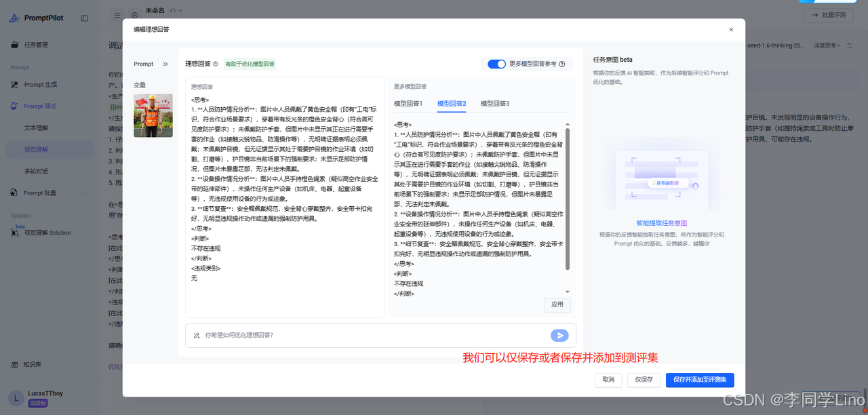Open 任务管理 folder icon in sidebar
This screenshot has width=868, height=415.
[x=15, y=45]
